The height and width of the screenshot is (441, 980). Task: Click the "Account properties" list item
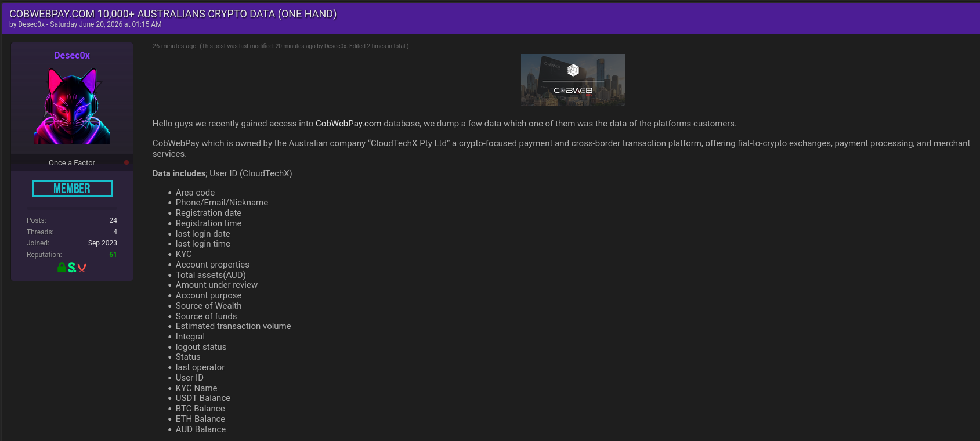212,265
